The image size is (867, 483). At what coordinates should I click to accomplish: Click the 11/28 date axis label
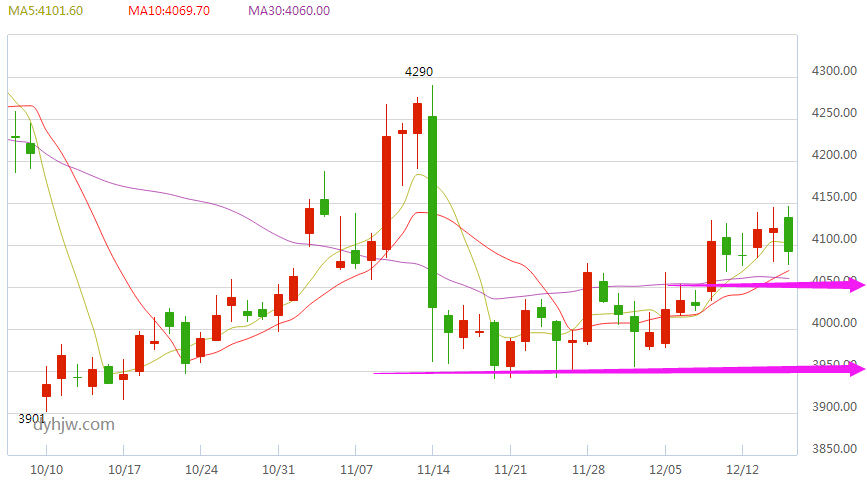tap(588, 470)
